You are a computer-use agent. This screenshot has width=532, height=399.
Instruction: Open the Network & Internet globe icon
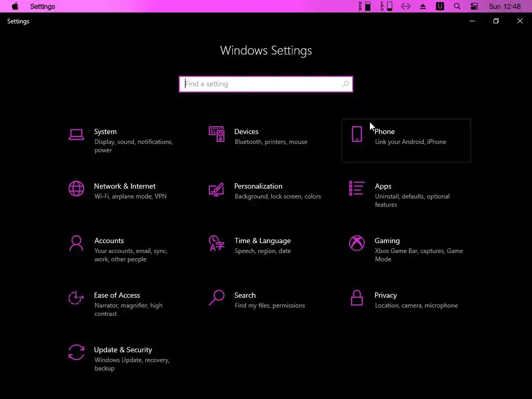(76, 189)
